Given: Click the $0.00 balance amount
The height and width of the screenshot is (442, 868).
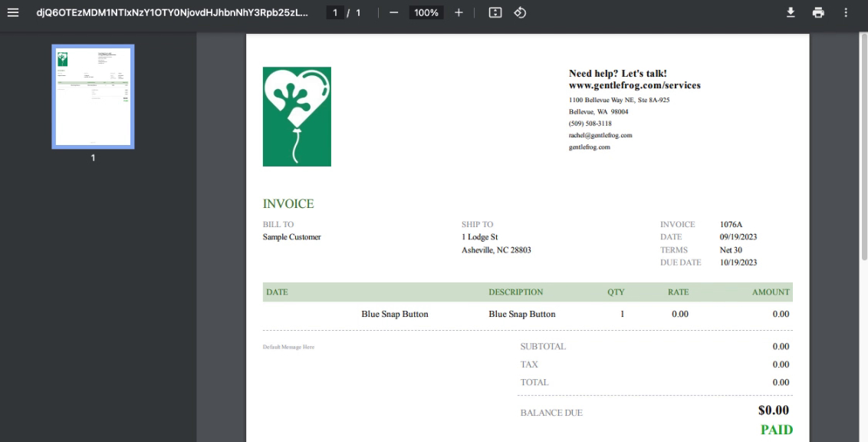Looking at the screenshot, I should [x=774, y=411].
